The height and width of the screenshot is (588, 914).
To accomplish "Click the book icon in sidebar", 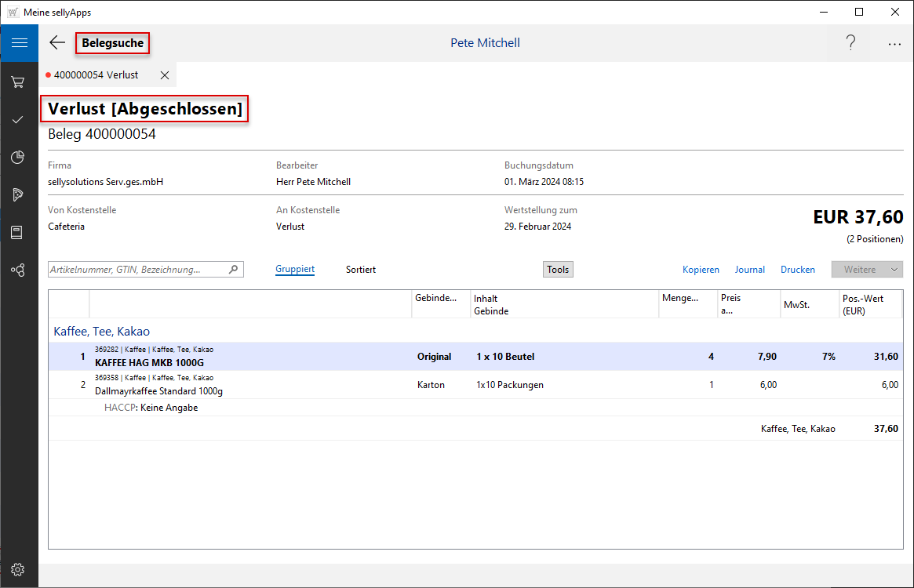I will [x=19, y=232].
